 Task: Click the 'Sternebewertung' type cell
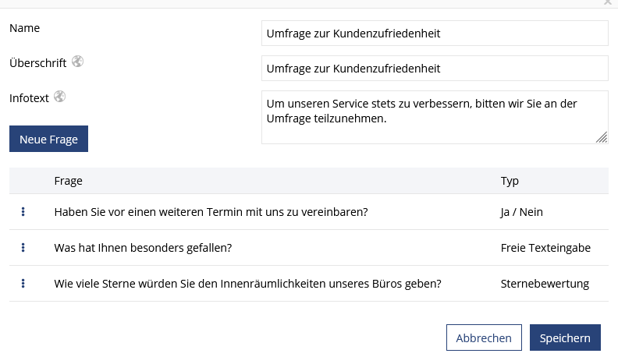click(x=545, y=284)
